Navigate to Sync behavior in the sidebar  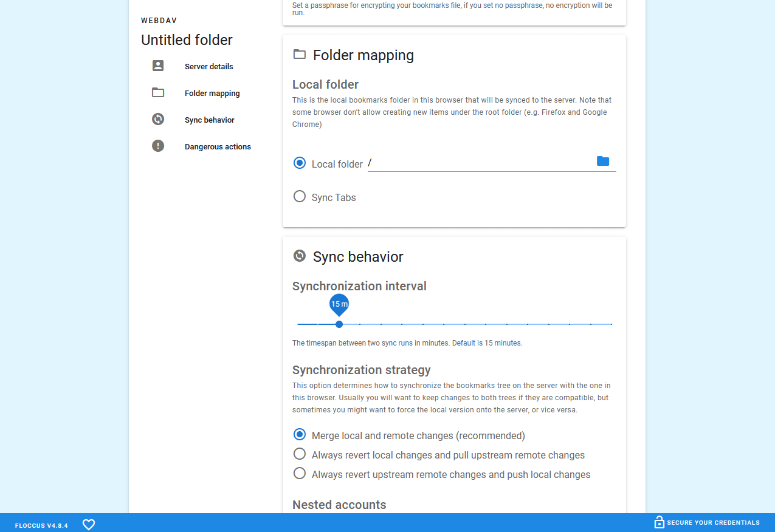point(209,120)
